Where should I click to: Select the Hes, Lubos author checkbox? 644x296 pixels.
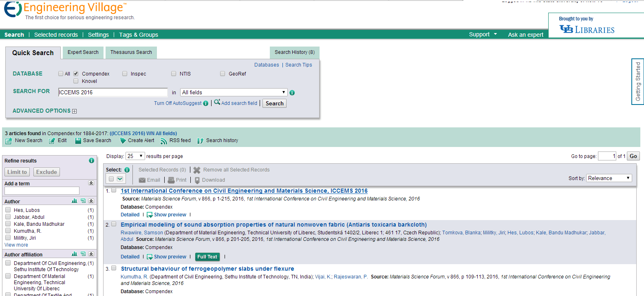(x=8, y=210)
